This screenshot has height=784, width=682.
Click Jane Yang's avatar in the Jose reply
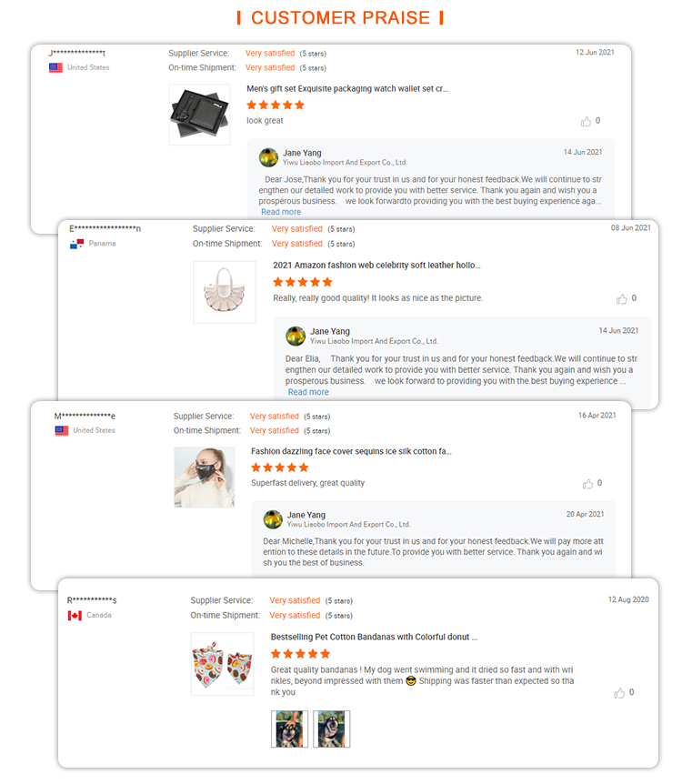tap(269, 157)
